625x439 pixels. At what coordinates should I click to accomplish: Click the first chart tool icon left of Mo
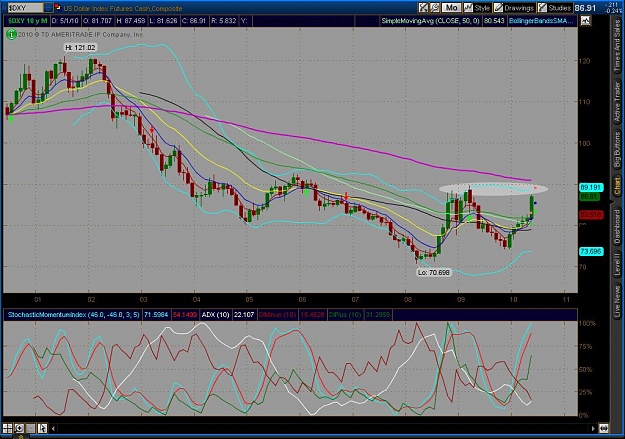(423, 8)
